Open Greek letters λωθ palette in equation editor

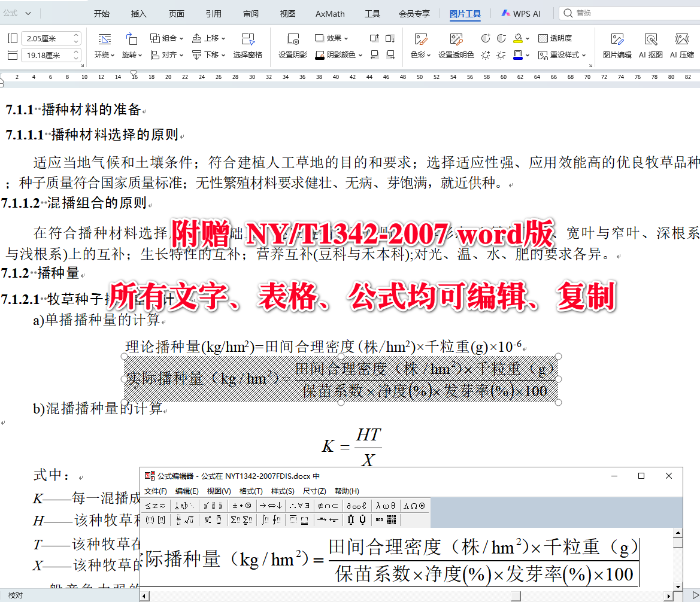(386, 506)
